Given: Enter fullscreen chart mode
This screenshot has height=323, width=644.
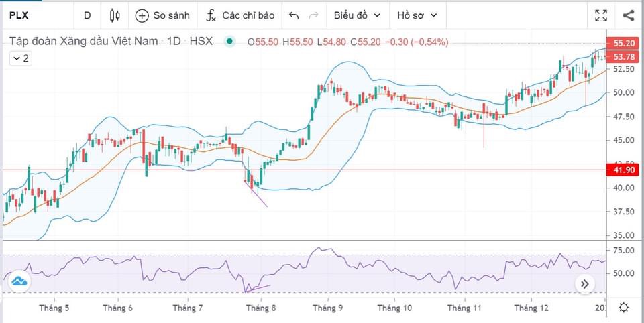Looking at the screenshot, I should click(601, 15).
